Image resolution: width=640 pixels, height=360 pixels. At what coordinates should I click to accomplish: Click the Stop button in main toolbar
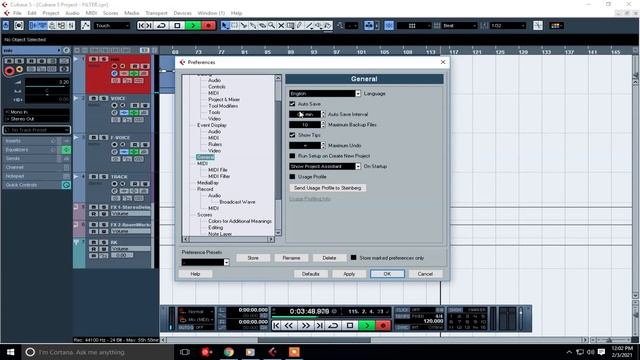177,26
